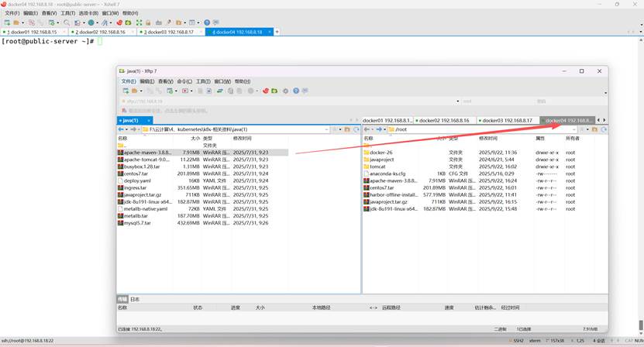Expand the local path history dropdown
The image size is (644, 347).
pyautogui.click(x=326, y=129)
